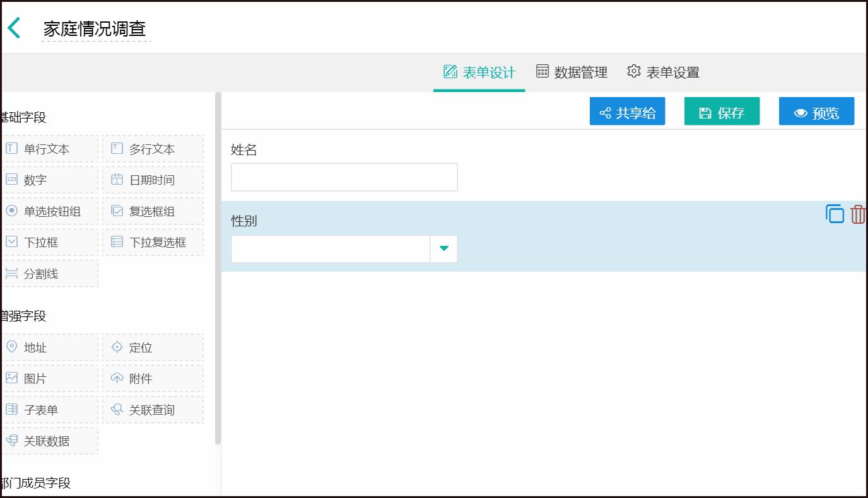Add a 单选按钮组 radio group field
The height and width of the screenshot is (498, 868).
click(x=49, y=211)
